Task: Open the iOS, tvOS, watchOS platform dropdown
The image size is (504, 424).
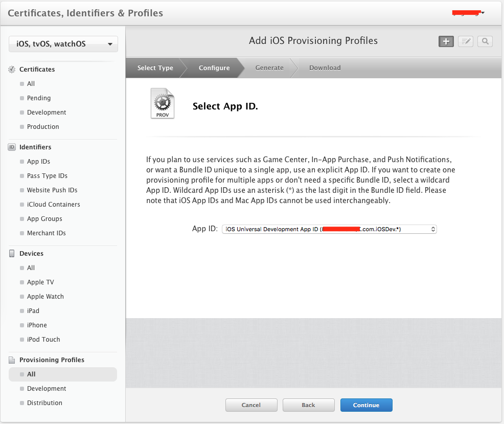Action: (x=63, y=44)
